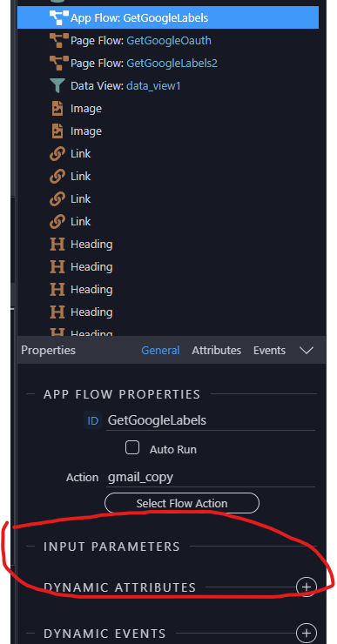Click the Action field gmail_copy

[x=211, y=477]
